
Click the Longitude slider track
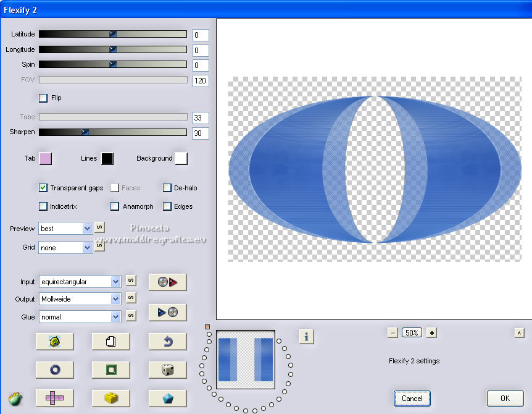(113, 49)
